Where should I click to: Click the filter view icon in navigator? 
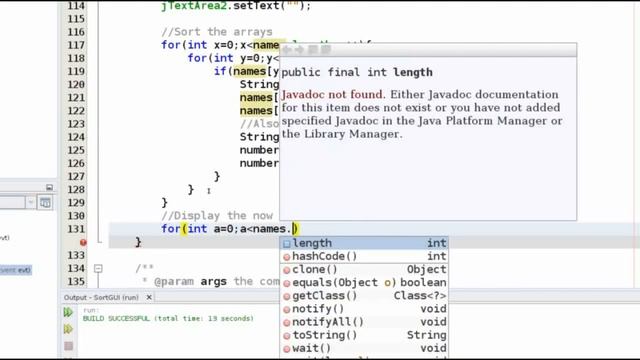coord(45,202)
